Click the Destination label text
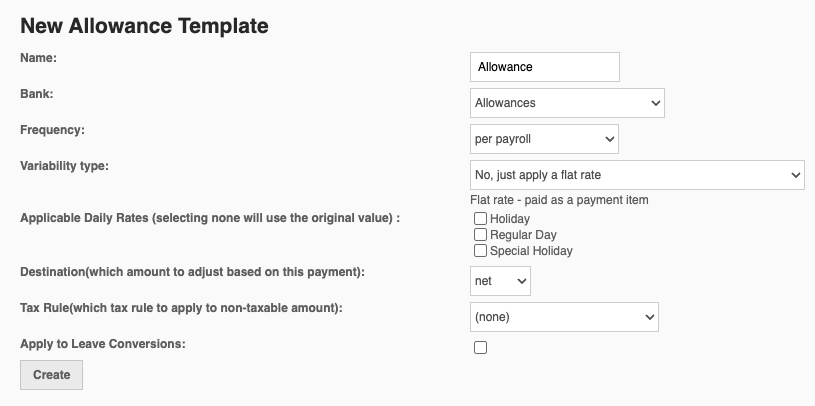Screen dimensions: 815x406 pos(189,272)
